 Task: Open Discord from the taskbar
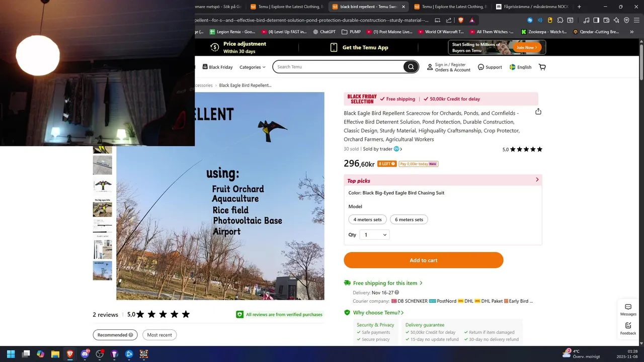[x=85, y=354]
